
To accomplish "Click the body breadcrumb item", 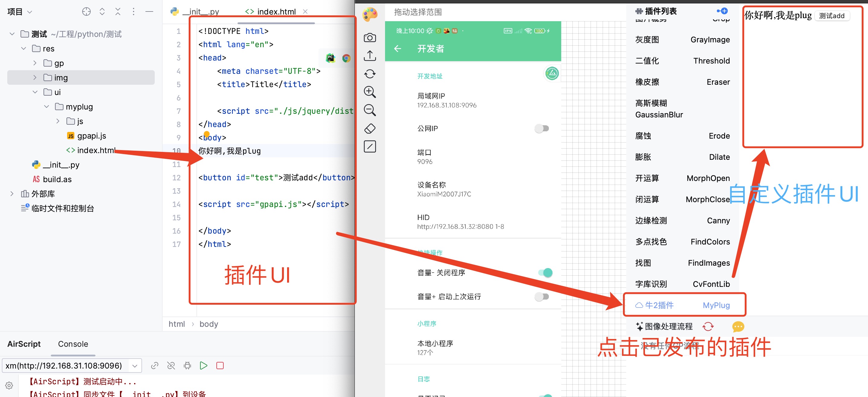I will click(209, 324).
